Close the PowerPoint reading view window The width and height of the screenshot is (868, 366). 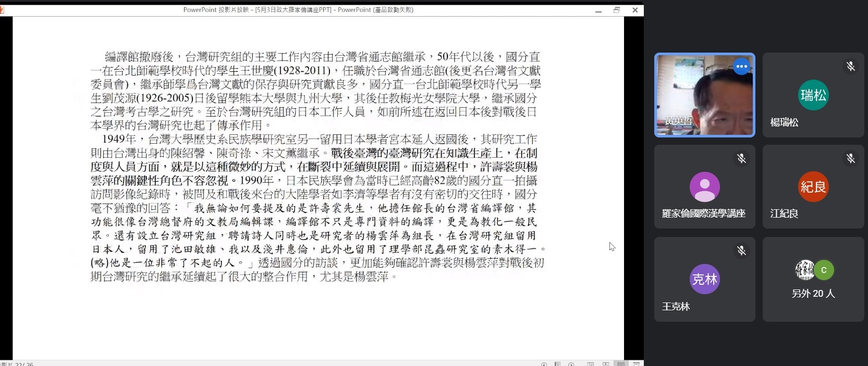point(635,10)
